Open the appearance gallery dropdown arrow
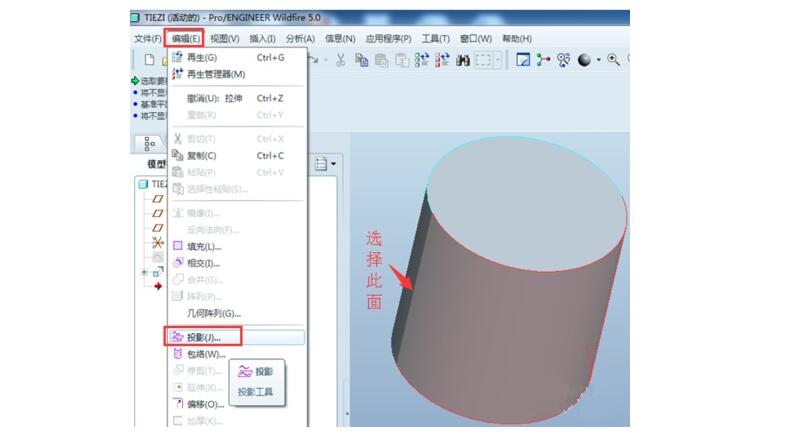The height and width of the screenshot is (441, 785). [598, 60]
